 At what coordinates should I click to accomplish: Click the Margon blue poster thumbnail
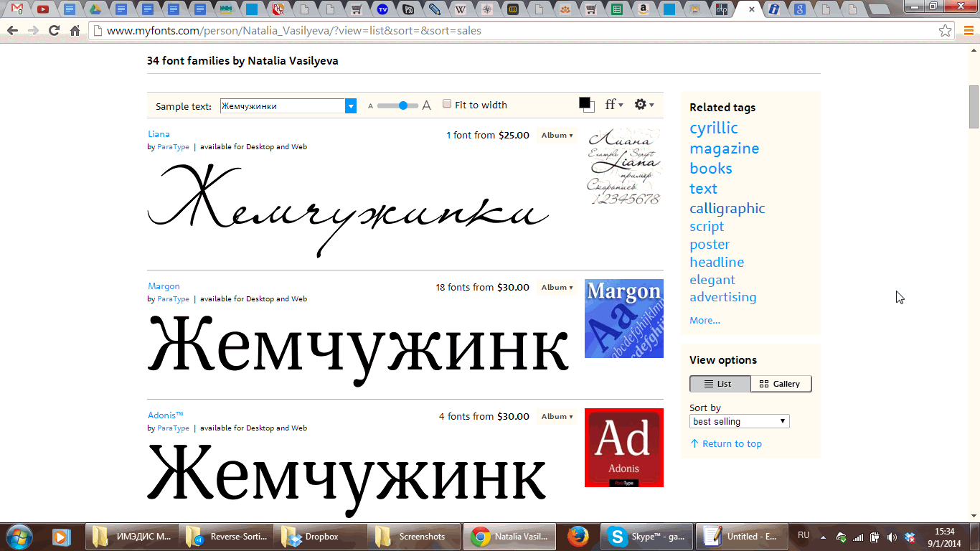click(x=624, y=319)
